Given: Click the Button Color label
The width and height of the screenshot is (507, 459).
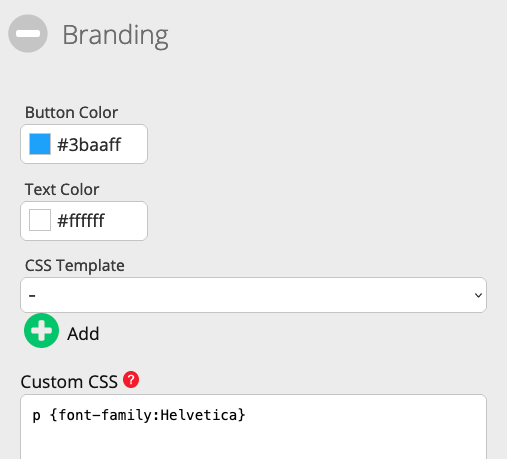Looking at the screenshot, I should [x=71, y=112].
